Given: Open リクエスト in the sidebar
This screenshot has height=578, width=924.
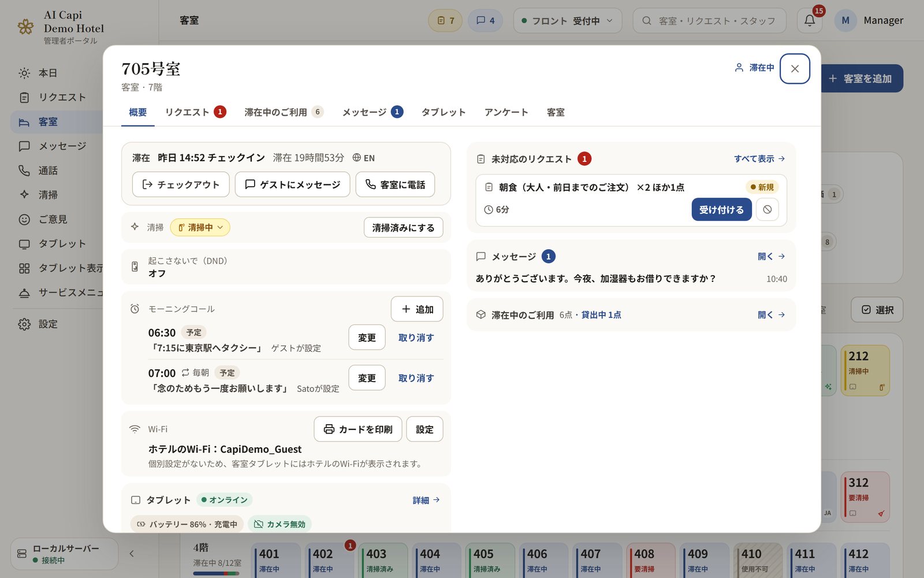Looking at the screenshot, I should tap(57, 97).
